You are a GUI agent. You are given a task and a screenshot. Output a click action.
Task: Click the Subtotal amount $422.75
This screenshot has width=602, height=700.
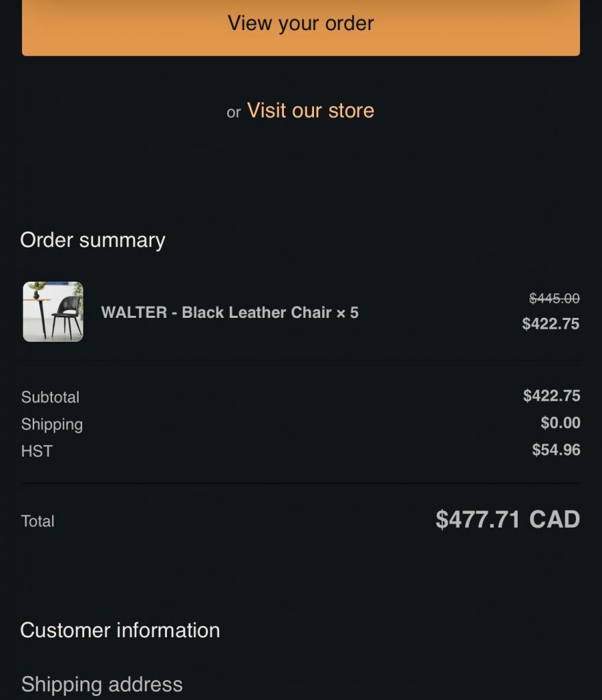[551, 396]
